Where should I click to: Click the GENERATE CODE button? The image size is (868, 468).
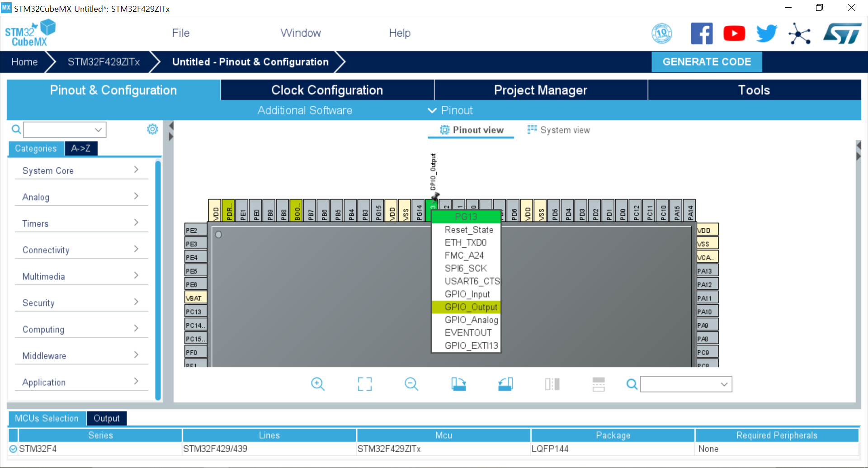707,62
